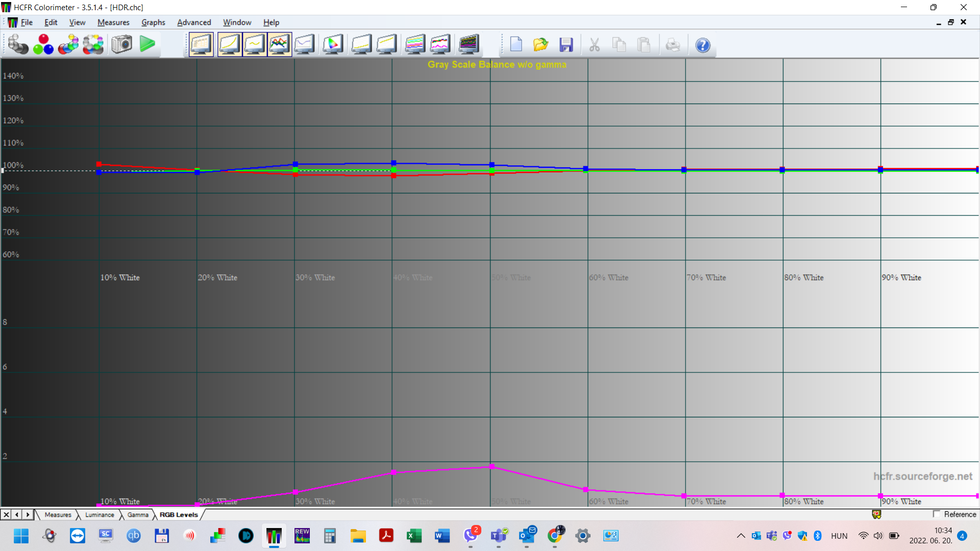Switch to the Gamma tab
The width and height of the screenshot is (980, 551).
click(138, 515)
